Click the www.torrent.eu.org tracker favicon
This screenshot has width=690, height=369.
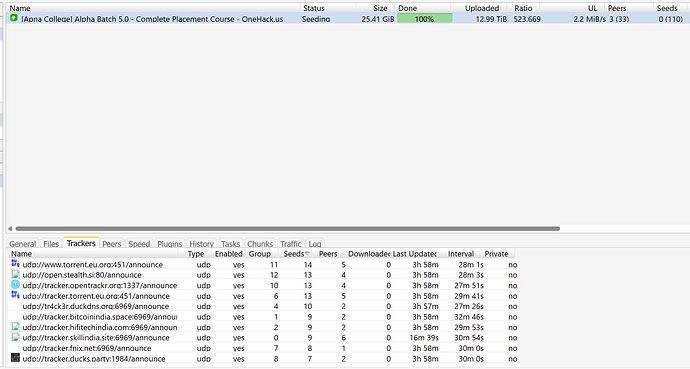pos(15,263)
